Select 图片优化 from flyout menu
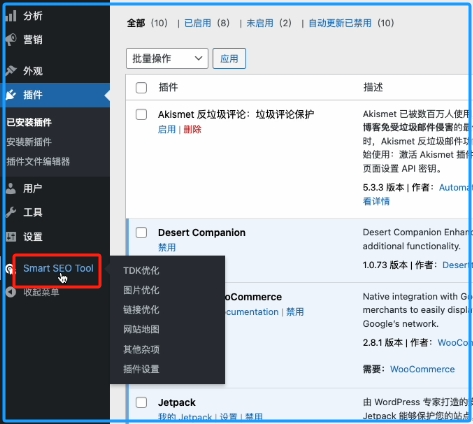The height and width of the screenshot is (424, 473). (141, 290)
